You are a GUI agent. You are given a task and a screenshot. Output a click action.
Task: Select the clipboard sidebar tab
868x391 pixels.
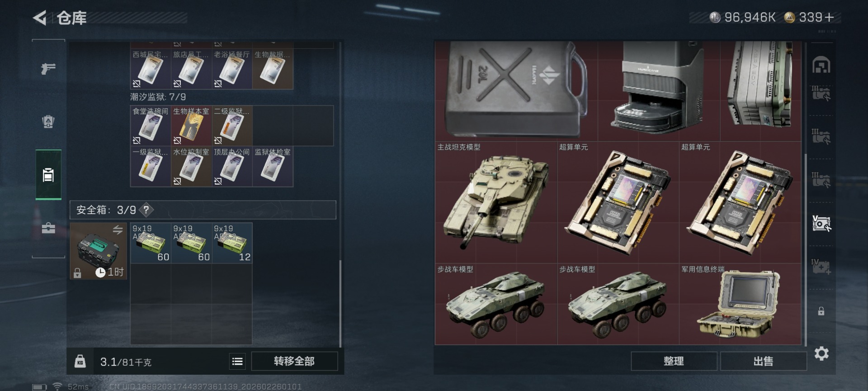(48, 175)
